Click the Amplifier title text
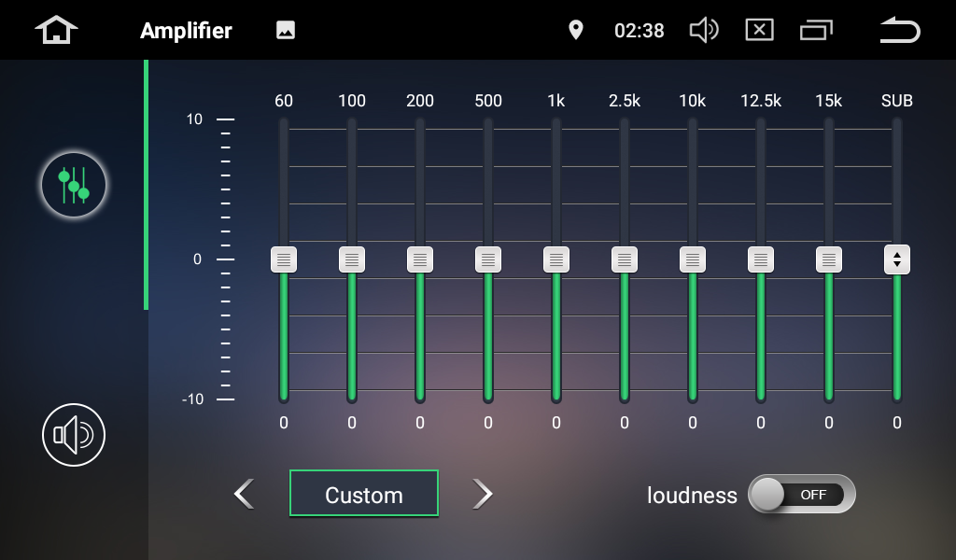 pos(186,30)
